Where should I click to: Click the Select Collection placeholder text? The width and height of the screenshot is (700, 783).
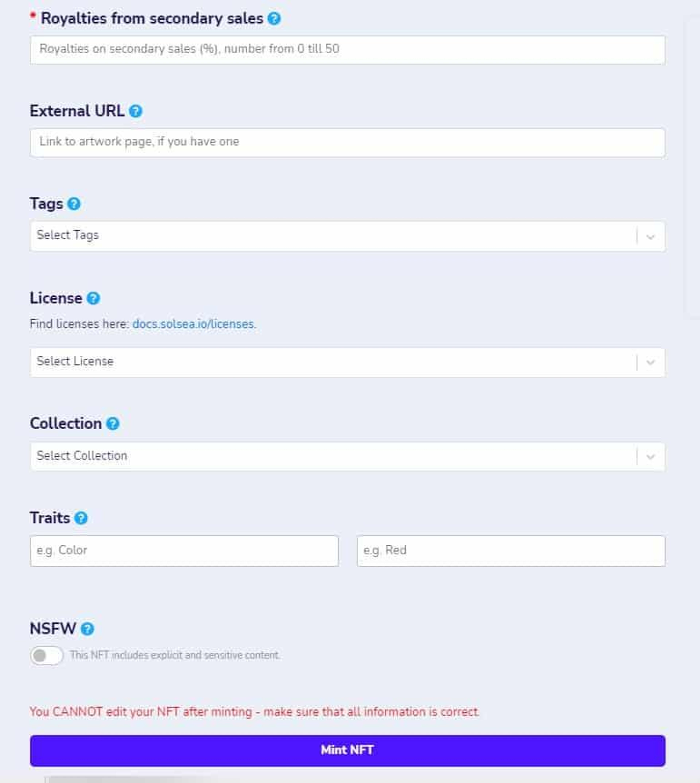(x=82, y=456)
